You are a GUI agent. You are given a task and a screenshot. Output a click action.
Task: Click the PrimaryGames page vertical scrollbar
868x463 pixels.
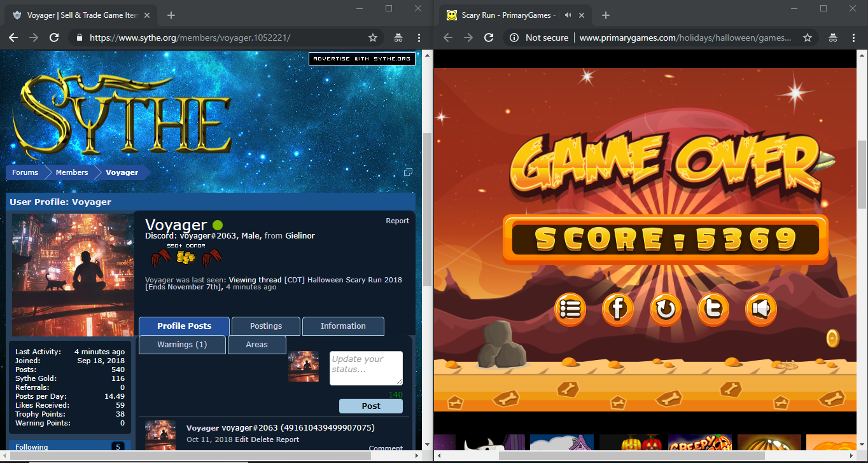coord(862,175)
